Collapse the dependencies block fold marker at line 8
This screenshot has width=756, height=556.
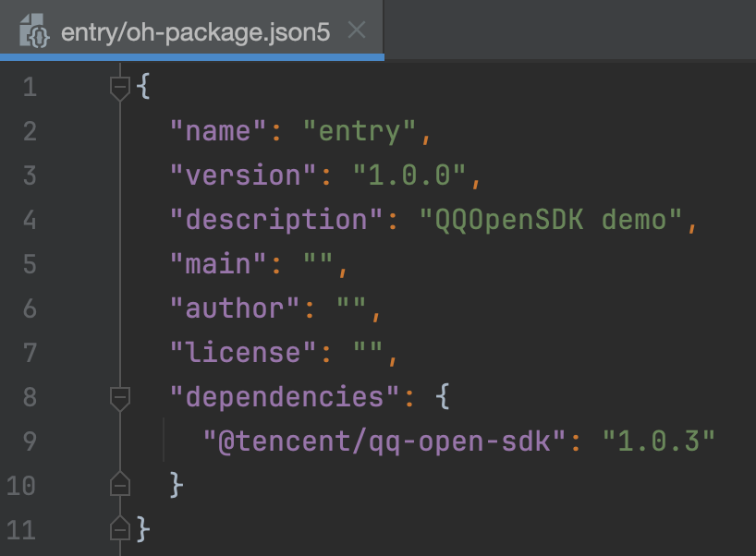[x=119, y=398]
